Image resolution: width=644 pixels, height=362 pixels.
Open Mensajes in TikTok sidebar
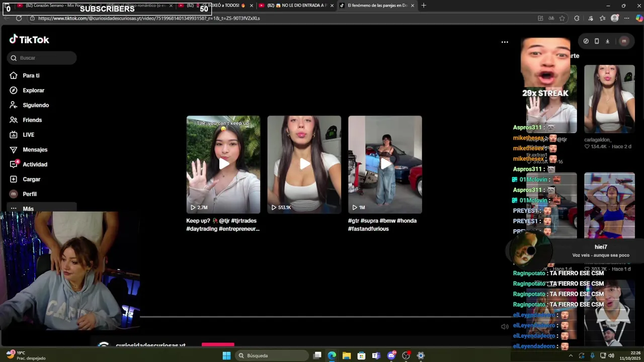pos(28,150)
